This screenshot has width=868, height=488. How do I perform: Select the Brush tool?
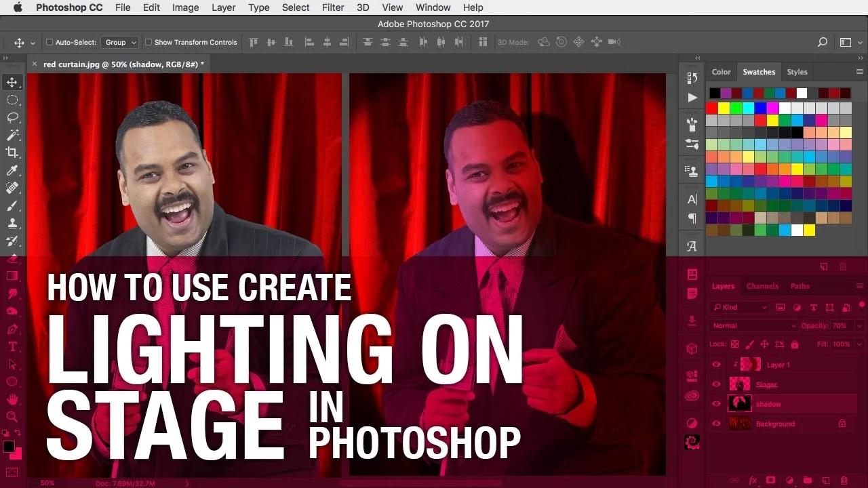click(12, 205)
